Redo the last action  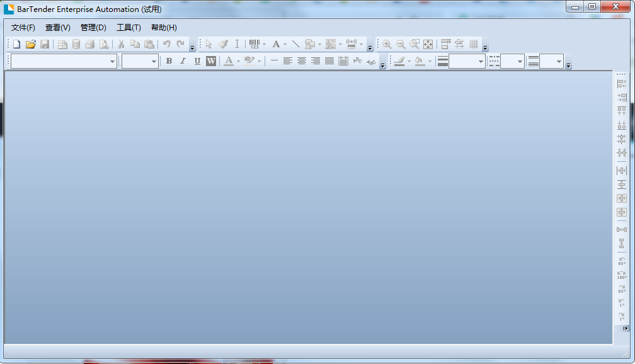pos(181,44)
